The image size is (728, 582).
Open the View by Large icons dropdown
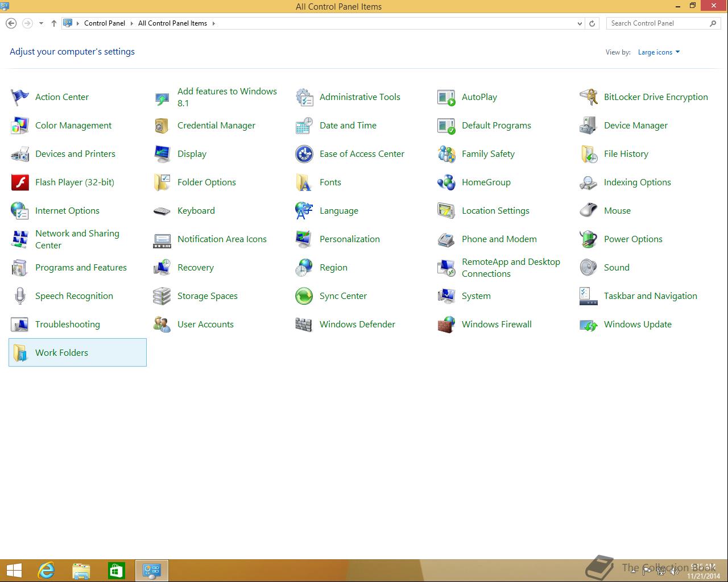pyautogui.click(x=659, y=52)
